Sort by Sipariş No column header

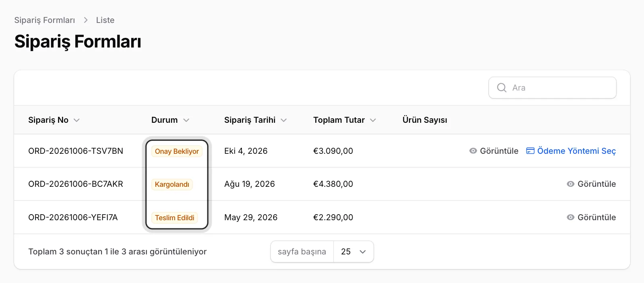[54, 120]
